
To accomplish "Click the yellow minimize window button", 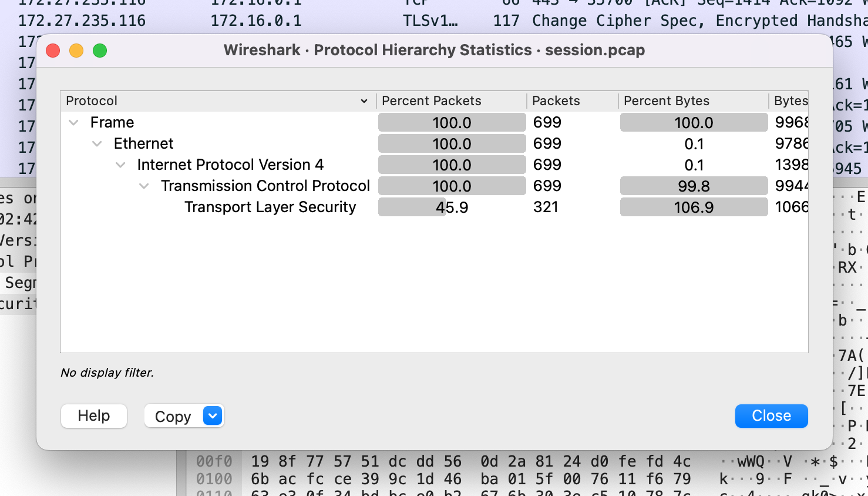I will point(76,51).
